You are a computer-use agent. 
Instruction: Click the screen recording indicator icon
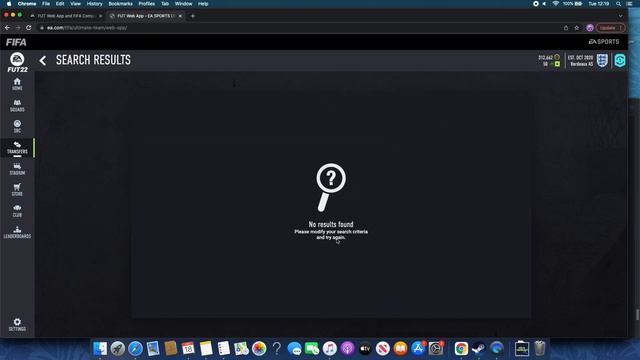coord(536,4)
